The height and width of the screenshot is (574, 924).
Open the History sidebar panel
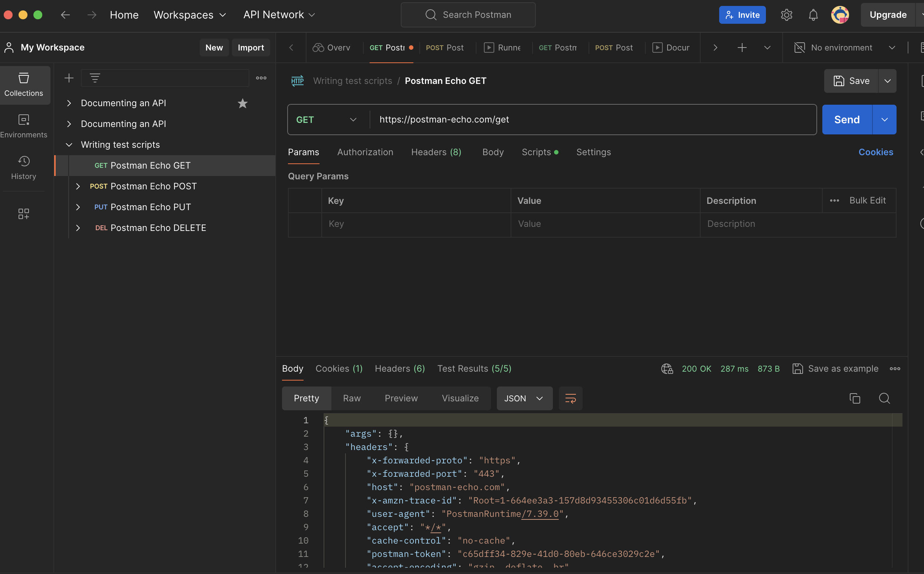(x=23, y=167)
